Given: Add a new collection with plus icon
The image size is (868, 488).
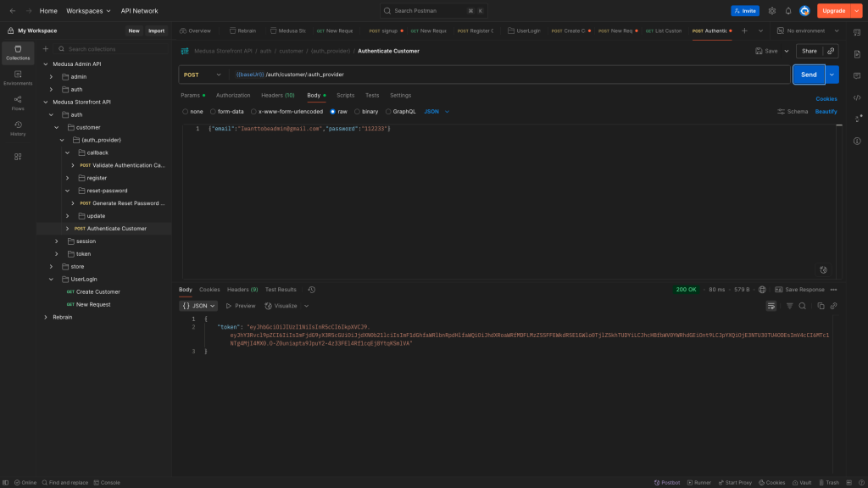Looking at the screenshot, I should [x=46, y=48].
